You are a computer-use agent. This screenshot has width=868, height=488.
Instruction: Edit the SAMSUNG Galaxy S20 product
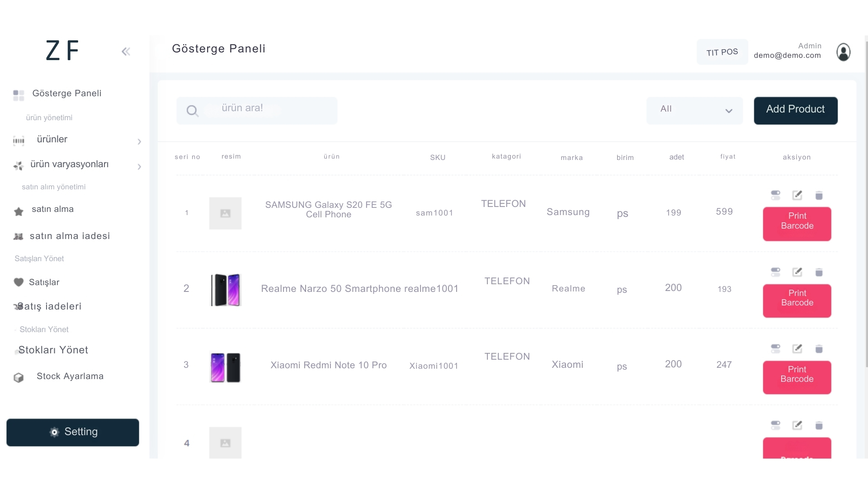pyautogui.click(x=797, y=195)
